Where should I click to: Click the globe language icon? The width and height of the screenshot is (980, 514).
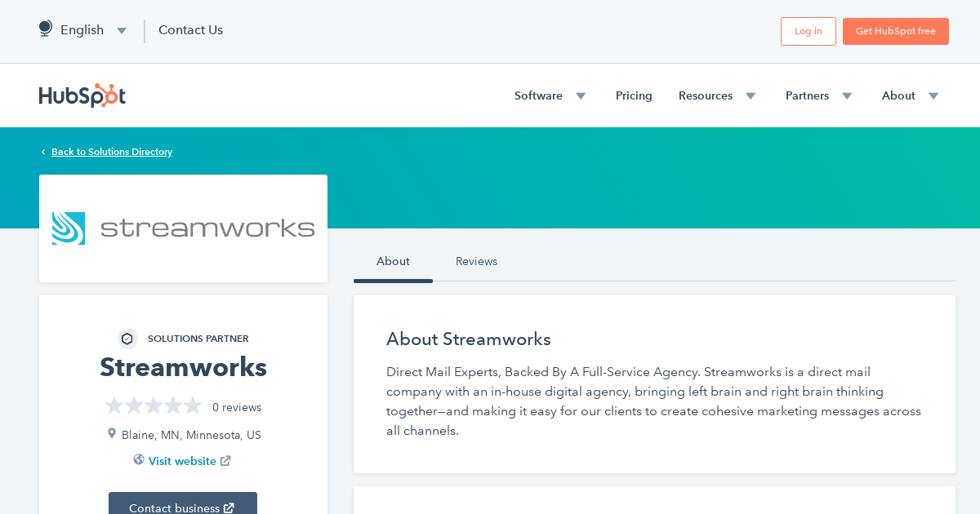(46, 29)
